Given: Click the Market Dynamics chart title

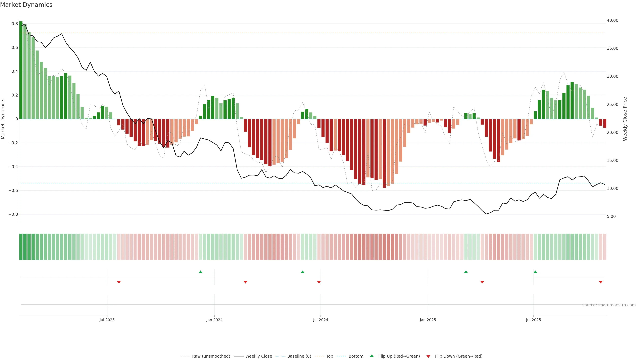Looking at the screenshot, I should 26,5.
